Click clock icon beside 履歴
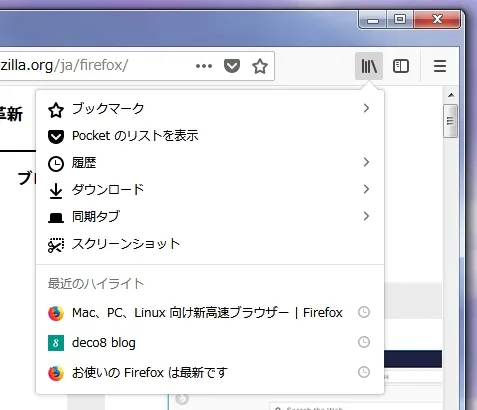Viewport: 477px width, 410px height. 56,164
